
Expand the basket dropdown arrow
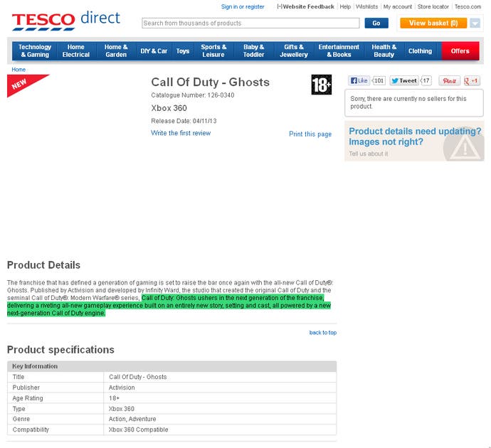(x=475, y=23)
